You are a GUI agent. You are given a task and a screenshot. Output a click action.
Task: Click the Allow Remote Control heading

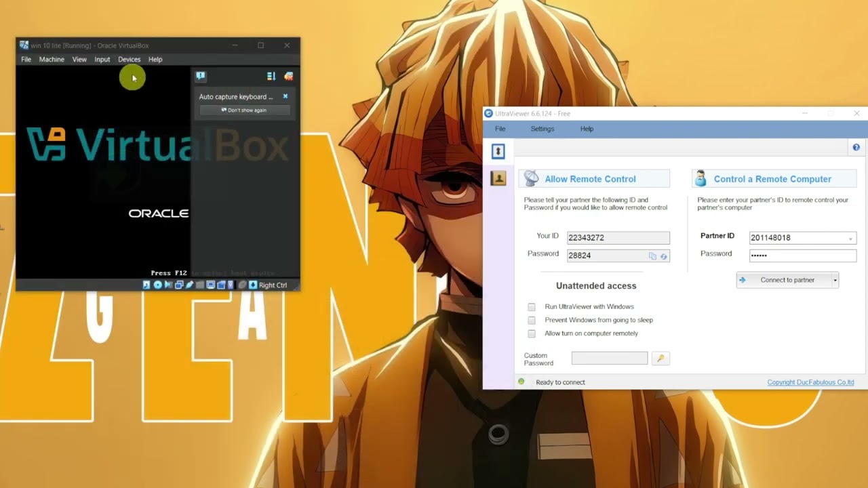[590, 179]
